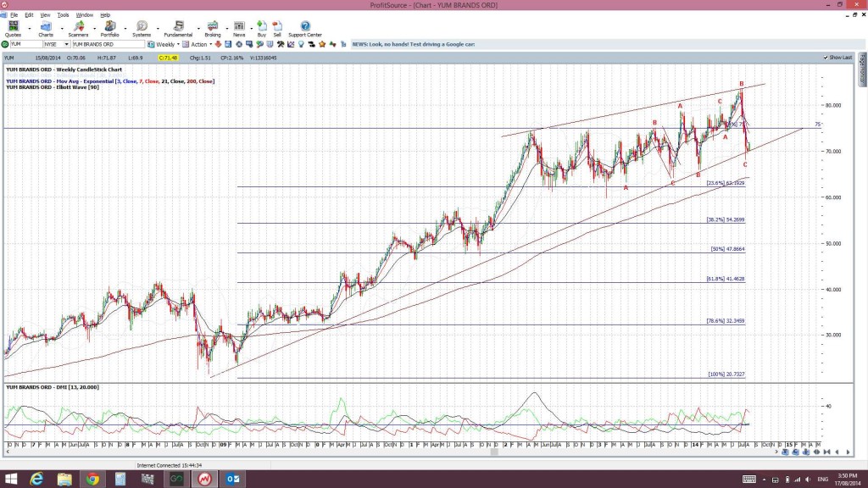Click the Sell order icon
The width and height of the screenshot is (868, 488).
[277, 29]
